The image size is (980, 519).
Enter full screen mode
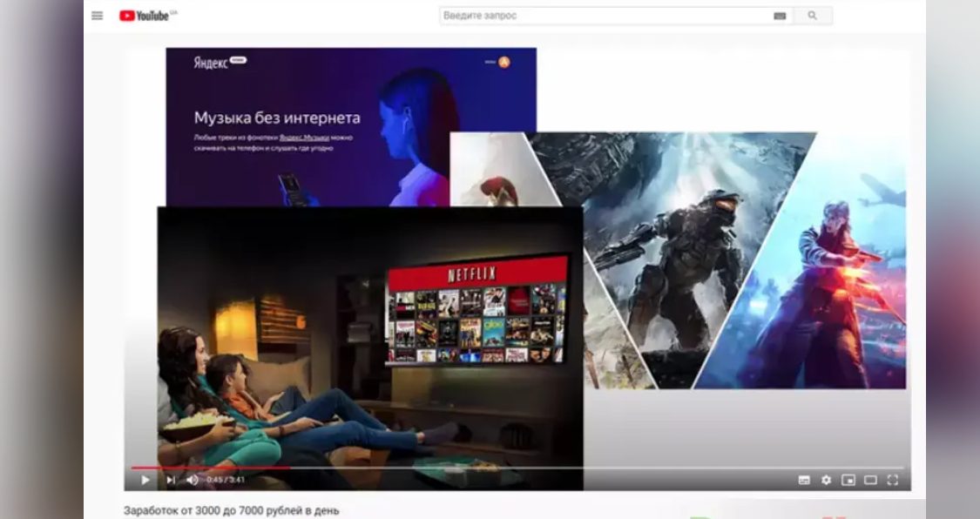(893, 480)
